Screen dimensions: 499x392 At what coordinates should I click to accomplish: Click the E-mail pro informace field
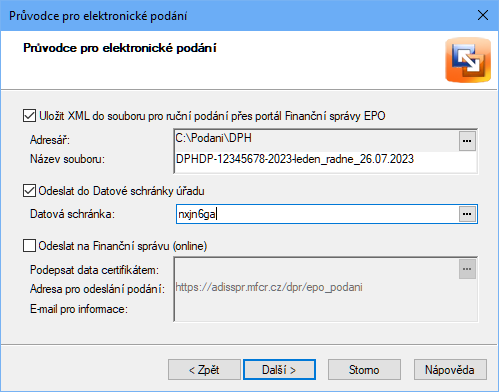click(x=326, y=310)
